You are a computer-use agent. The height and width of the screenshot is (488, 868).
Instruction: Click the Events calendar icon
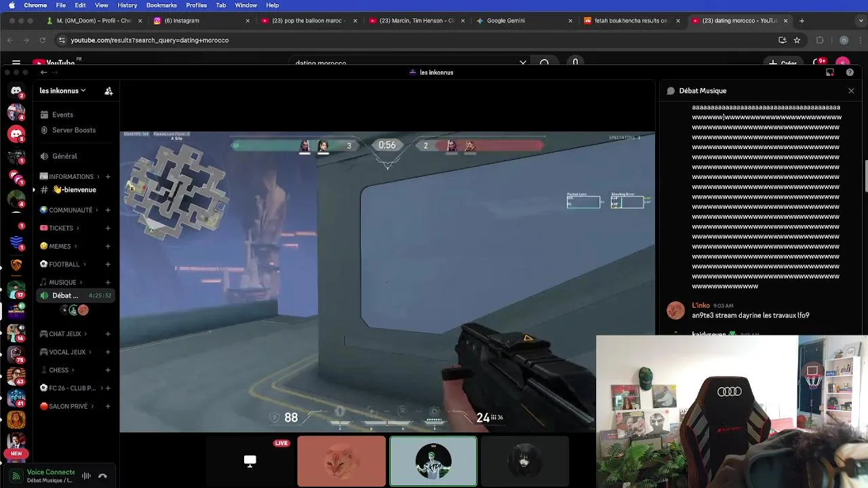pos(44,115)
